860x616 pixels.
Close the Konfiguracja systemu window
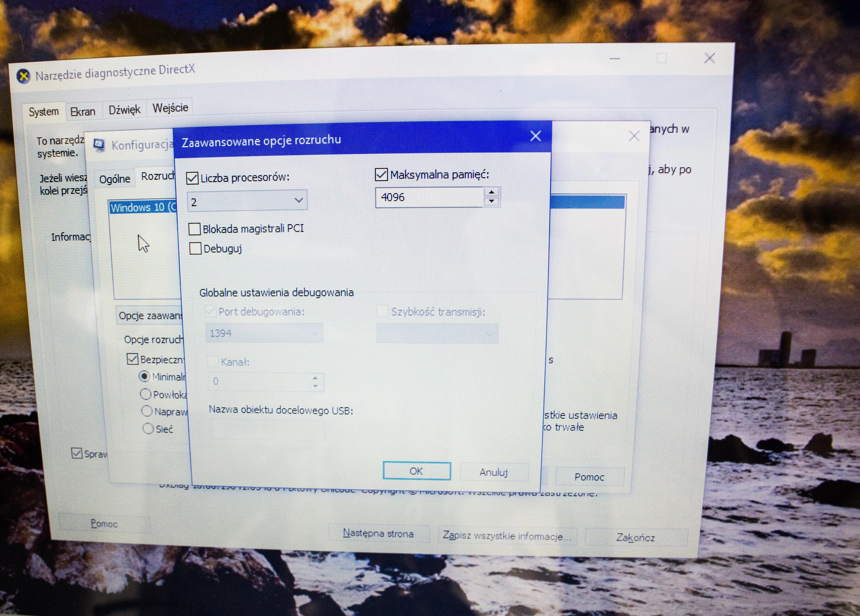point(634,136)
